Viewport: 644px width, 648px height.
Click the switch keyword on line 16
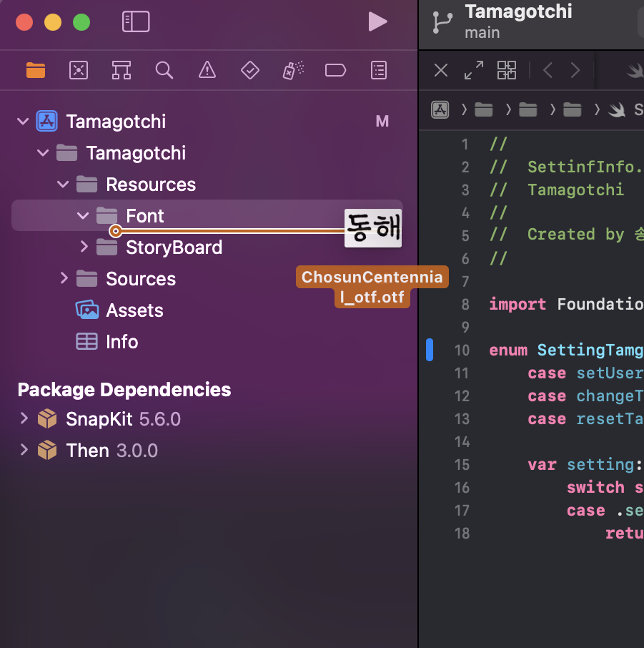point(595,488)
